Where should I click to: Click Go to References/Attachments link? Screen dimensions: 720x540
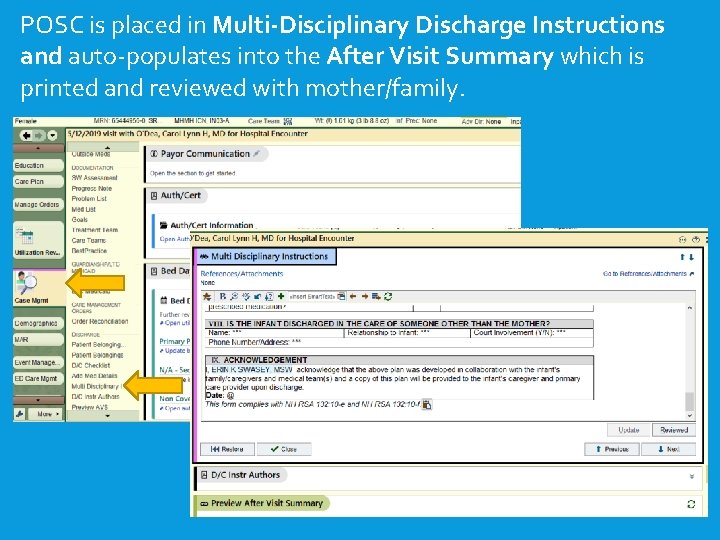click(x=648, y=274)
